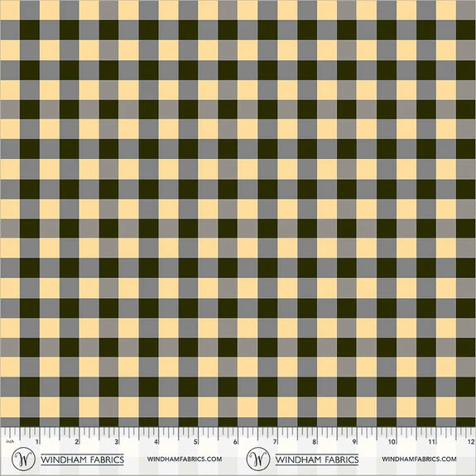Select the left WINDHAM FABRICS wordmark
476x476 pixels.
coord(82,459)
